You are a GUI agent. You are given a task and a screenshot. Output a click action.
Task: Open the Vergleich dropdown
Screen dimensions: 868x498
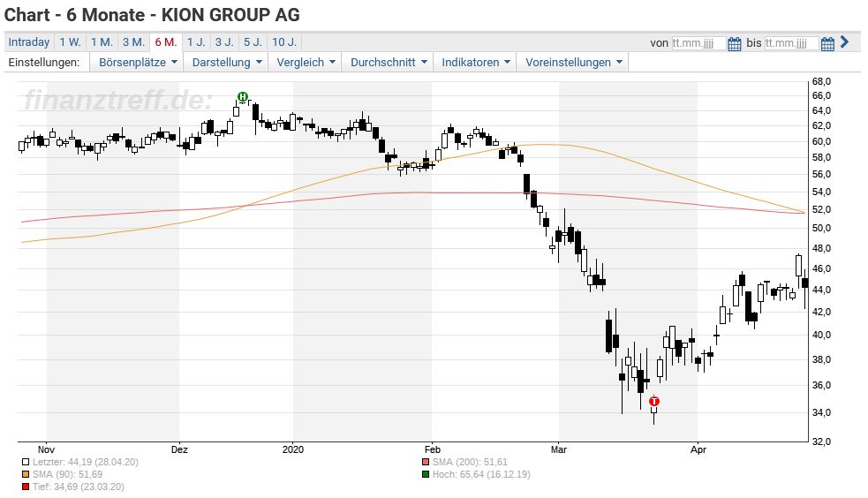(306, 63)
